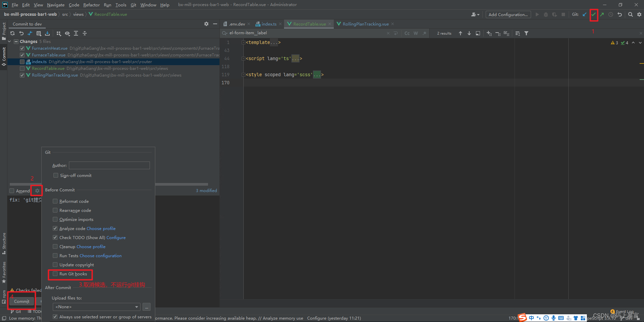
Task: Uncheck FurnaceTable.vue in changes
Action: click(x=22, y=55)
